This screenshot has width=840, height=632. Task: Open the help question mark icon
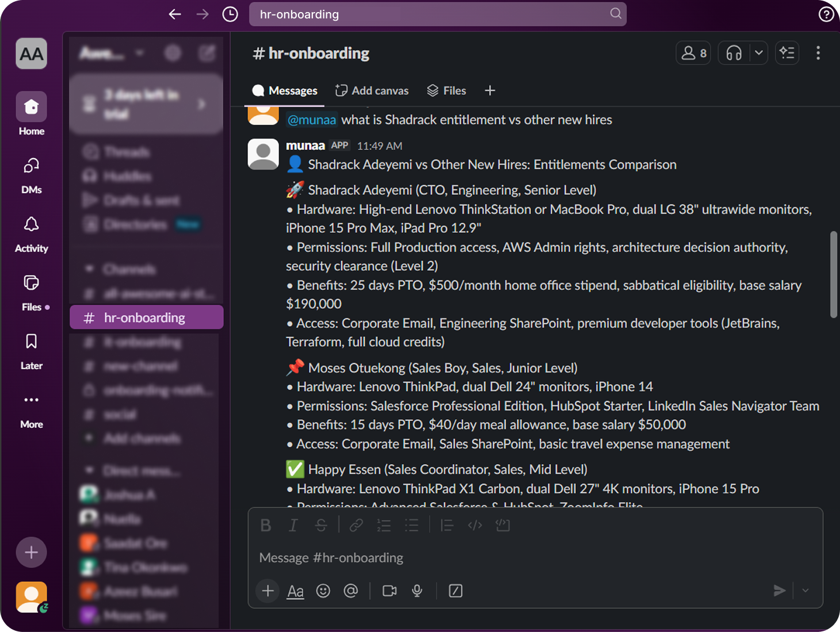(826, 14)
